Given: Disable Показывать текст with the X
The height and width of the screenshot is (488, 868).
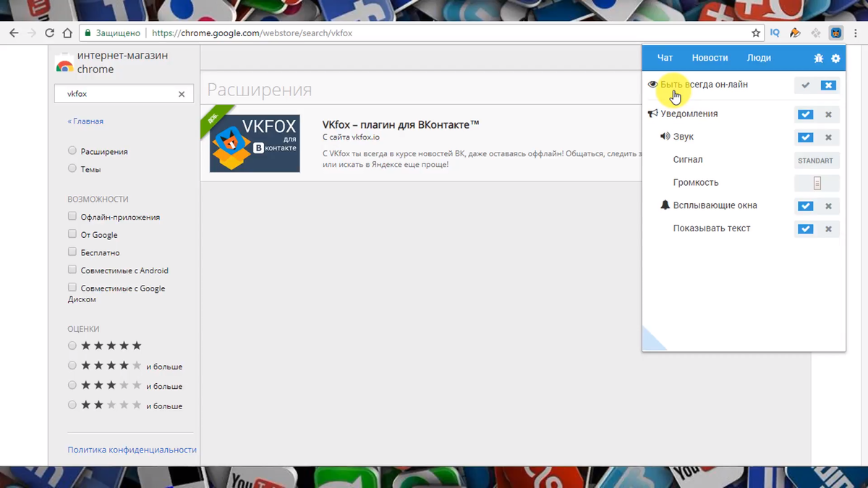Looking at the screenshot, I should (x=828, y=229).
